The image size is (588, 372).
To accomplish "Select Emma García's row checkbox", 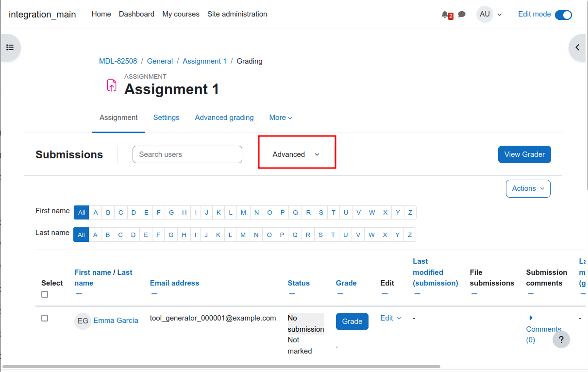I will 45,318.
